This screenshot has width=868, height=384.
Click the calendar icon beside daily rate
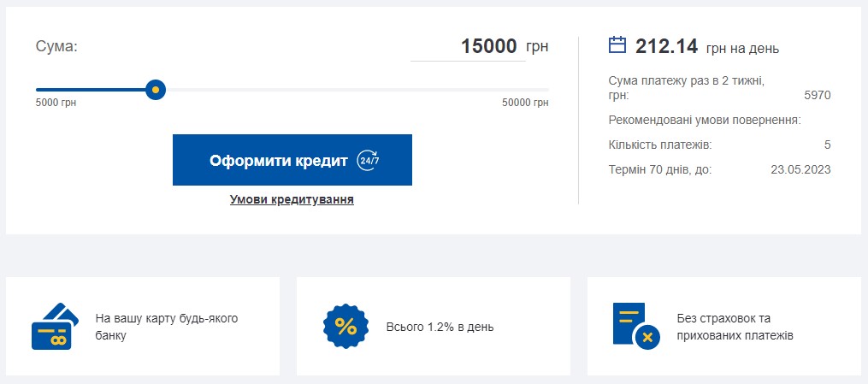pos(617,44)
